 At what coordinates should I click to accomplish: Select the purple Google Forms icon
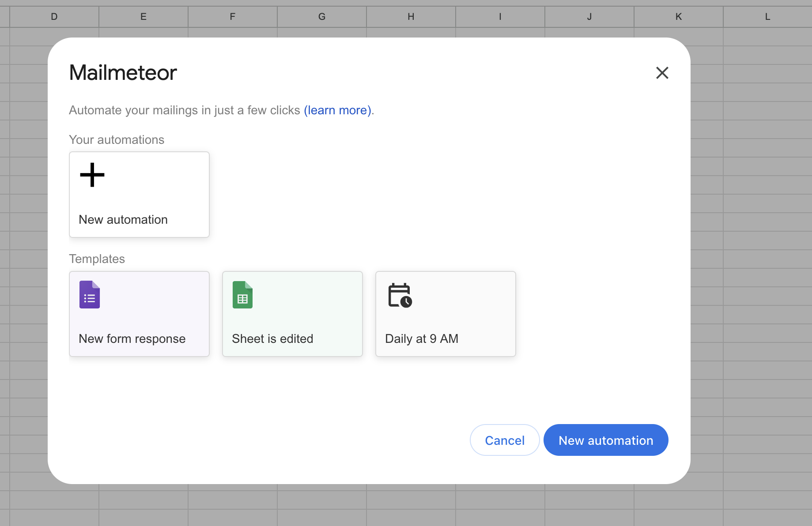[90, 294]
